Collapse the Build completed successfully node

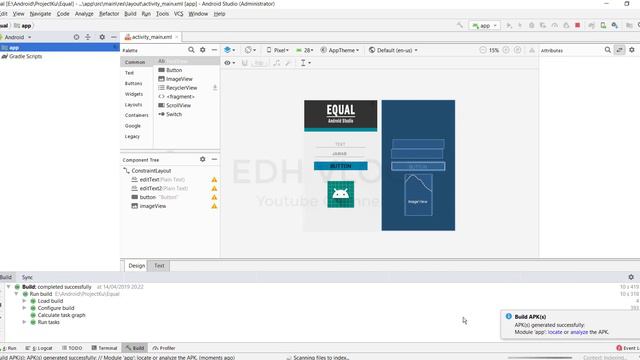[9, 287]
